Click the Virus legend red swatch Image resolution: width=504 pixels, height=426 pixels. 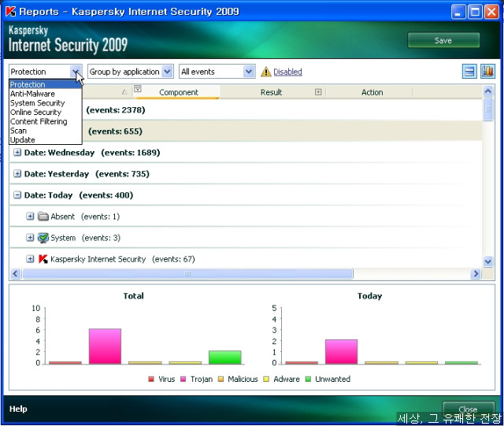[x=151, y=379]
